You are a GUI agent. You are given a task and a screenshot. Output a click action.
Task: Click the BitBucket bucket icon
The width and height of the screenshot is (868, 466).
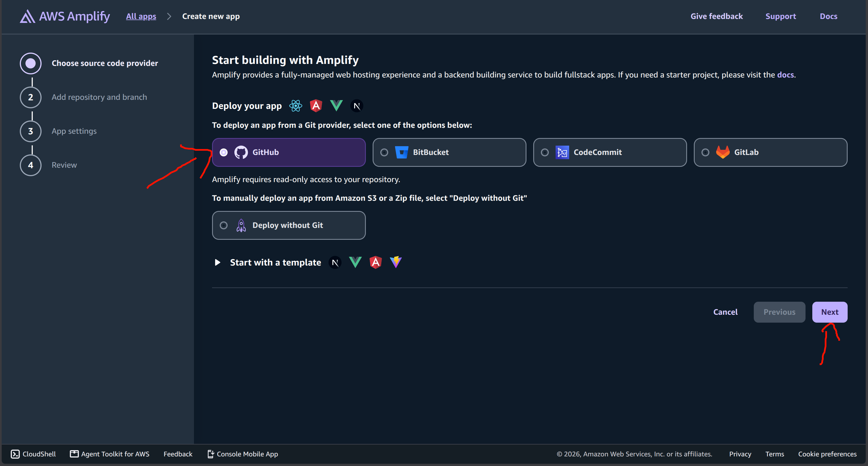(402, 152)
